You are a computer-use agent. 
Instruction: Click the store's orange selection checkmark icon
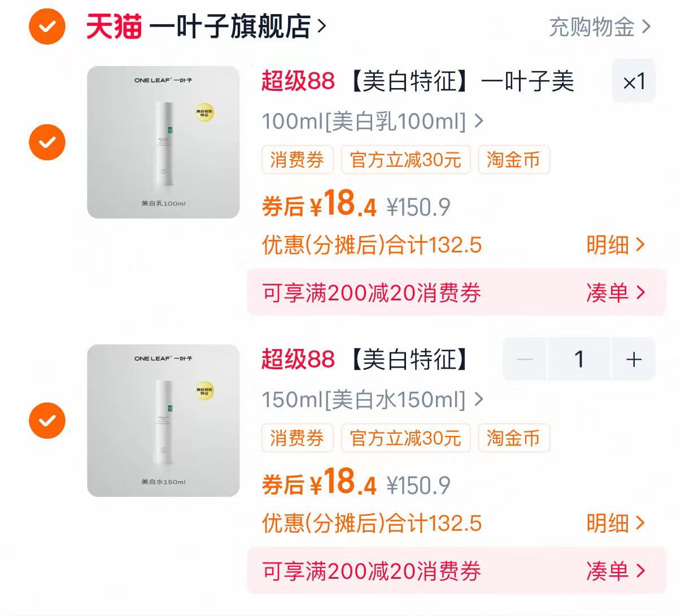tap(47, 25)
